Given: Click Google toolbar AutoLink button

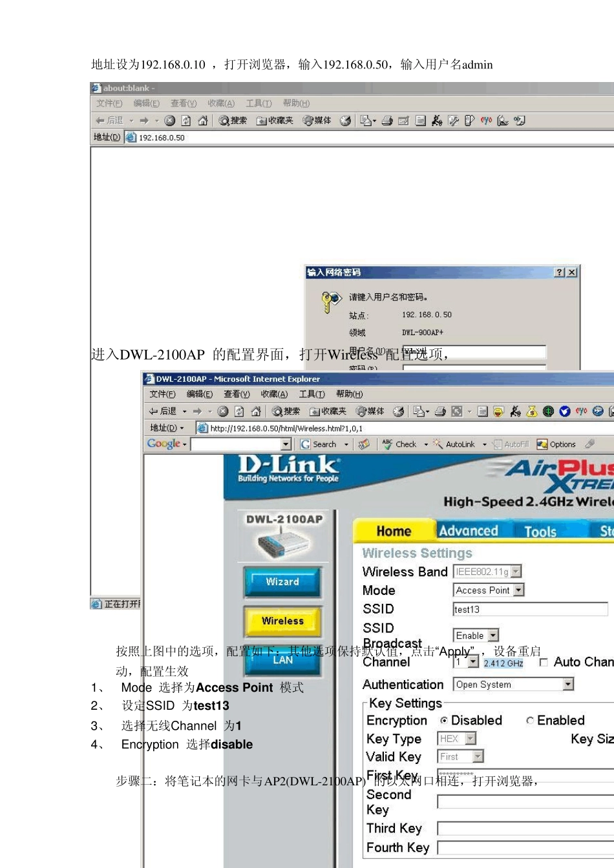Looking at the screenshot, I should coord(454,444).
